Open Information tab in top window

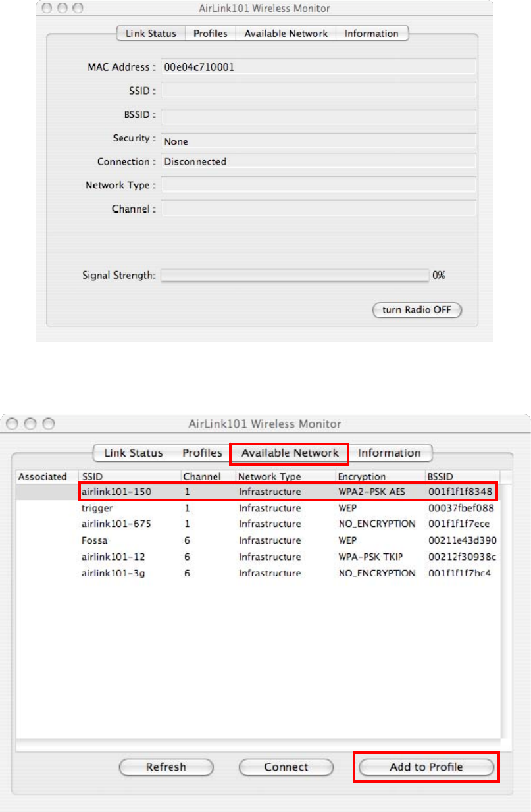click(x=372, y=33)
